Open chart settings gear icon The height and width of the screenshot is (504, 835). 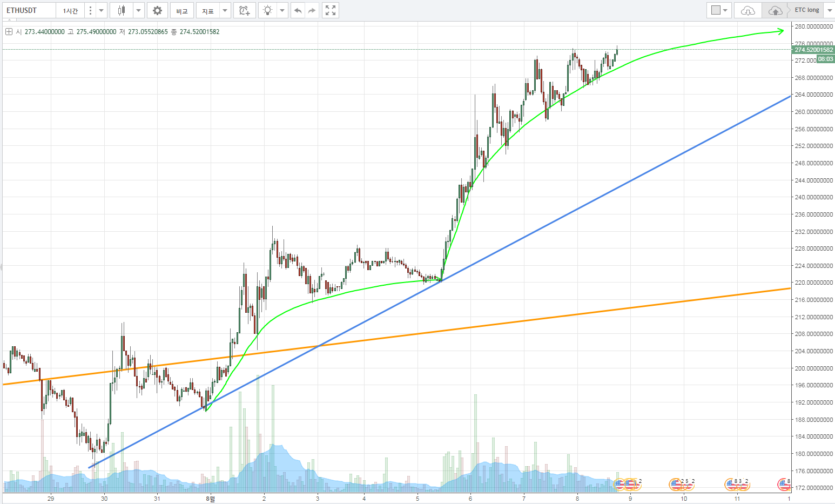[157, 10]
